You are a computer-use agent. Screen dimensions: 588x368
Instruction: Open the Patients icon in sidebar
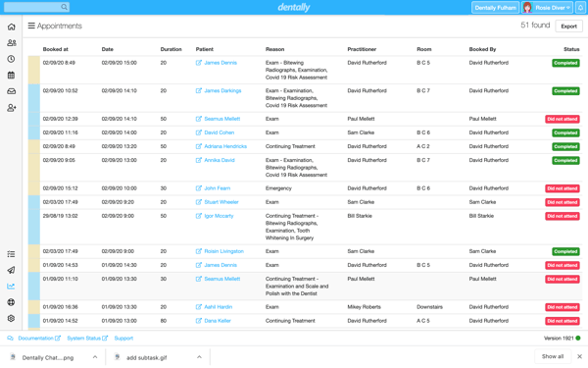pos(11,43)
